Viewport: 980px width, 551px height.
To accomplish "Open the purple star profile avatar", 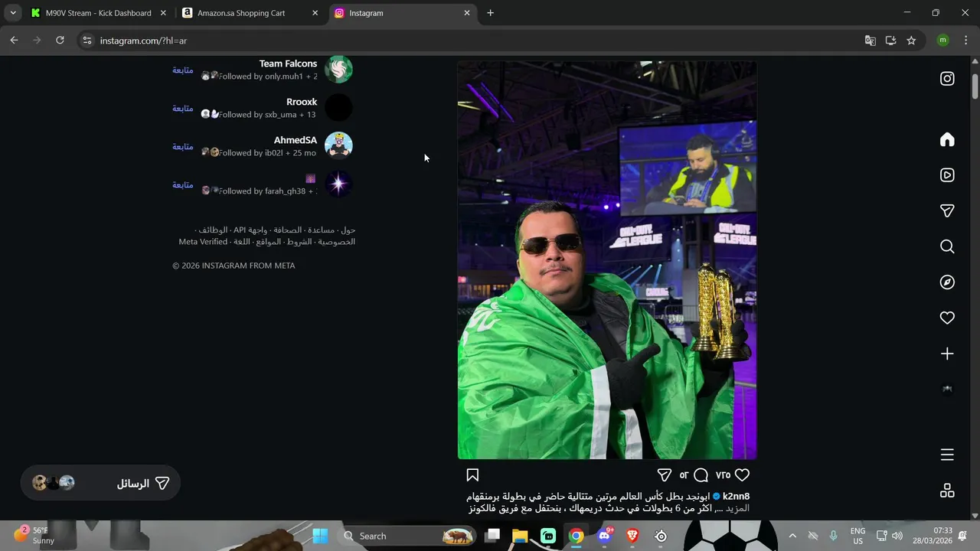I will (338, 184).
